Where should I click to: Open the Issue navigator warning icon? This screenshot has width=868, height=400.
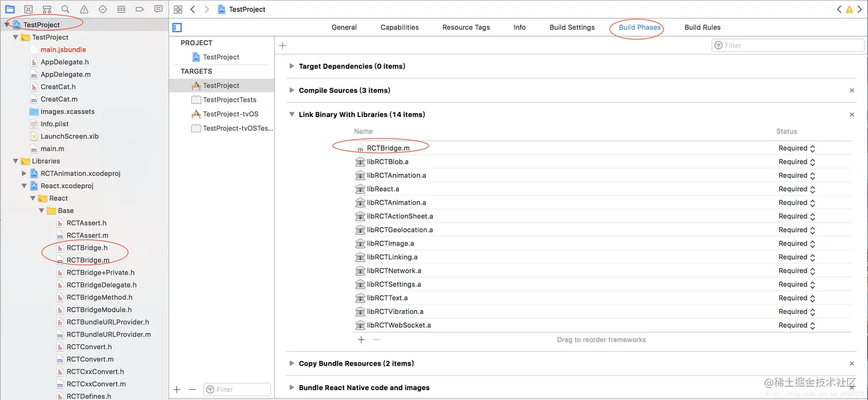point(84,9)
